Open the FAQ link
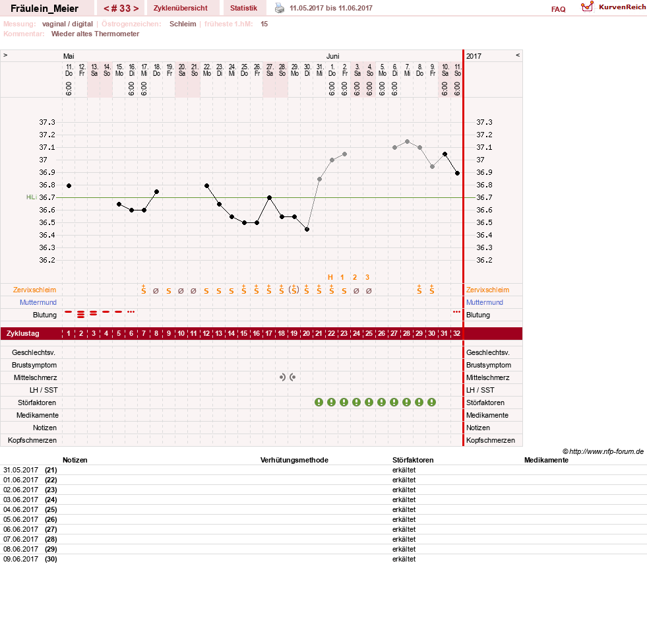Screen dimensions: 647x644 pos(558,9)
